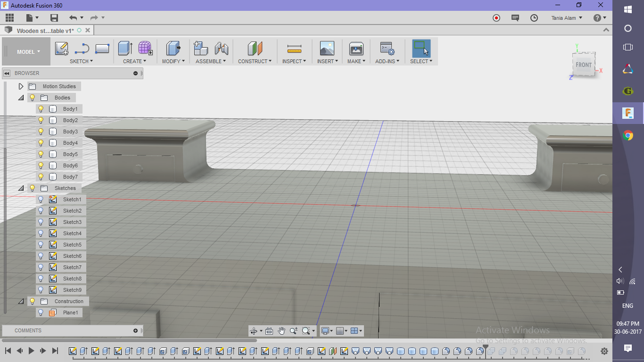
Task: Open the CONSTRUCT menu
Action: click(x=255, y=61)
